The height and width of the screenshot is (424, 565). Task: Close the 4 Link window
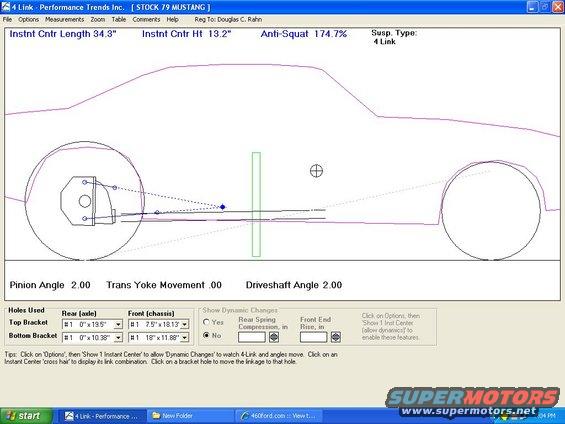point(558,7)
